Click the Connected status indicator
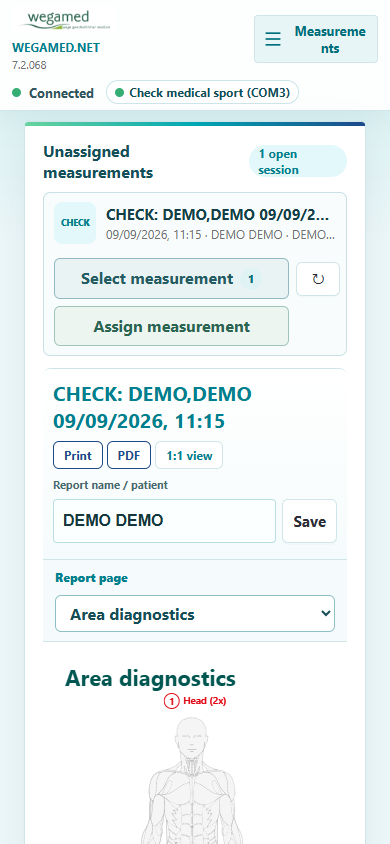390x844 pixels. pyautogui.click(x=53, y=93)
